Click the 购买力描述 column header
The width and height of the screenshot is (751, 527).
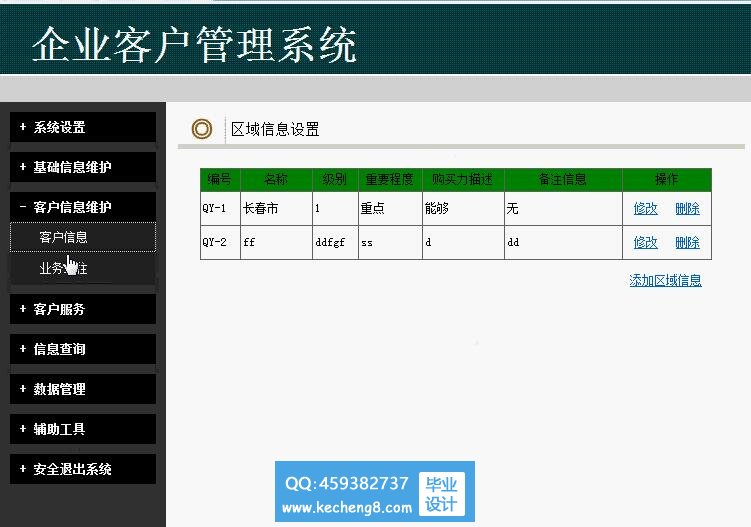(x=463, y=180)
